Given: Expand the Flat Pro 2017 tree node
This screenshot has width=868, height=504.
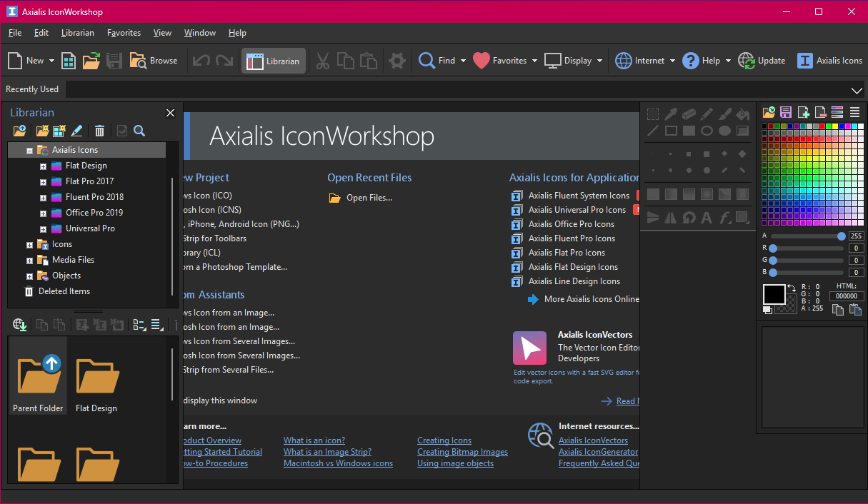Looking at the screenshot, I should coord(43,181).
